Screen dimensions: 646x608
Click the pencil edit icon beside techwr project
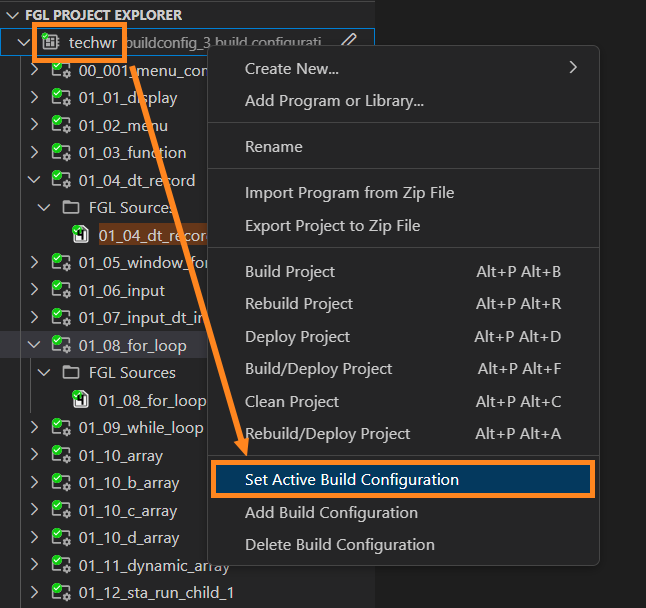[x=349, y=42]
